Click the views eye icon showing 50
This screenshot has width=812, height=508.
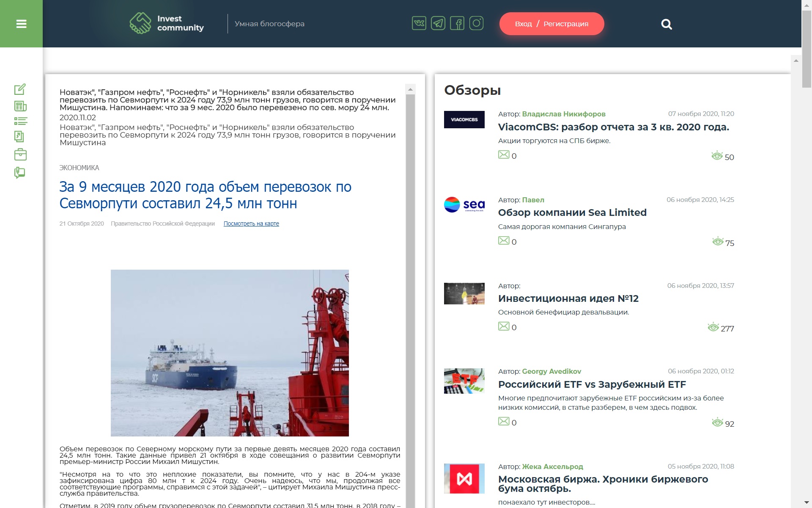point(717,156)
